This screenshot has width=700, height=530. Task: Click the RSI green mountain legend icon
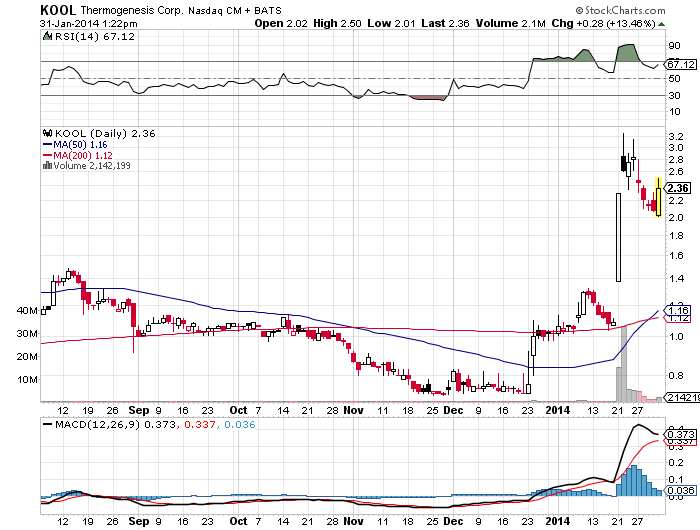click(x=47, y=36)
